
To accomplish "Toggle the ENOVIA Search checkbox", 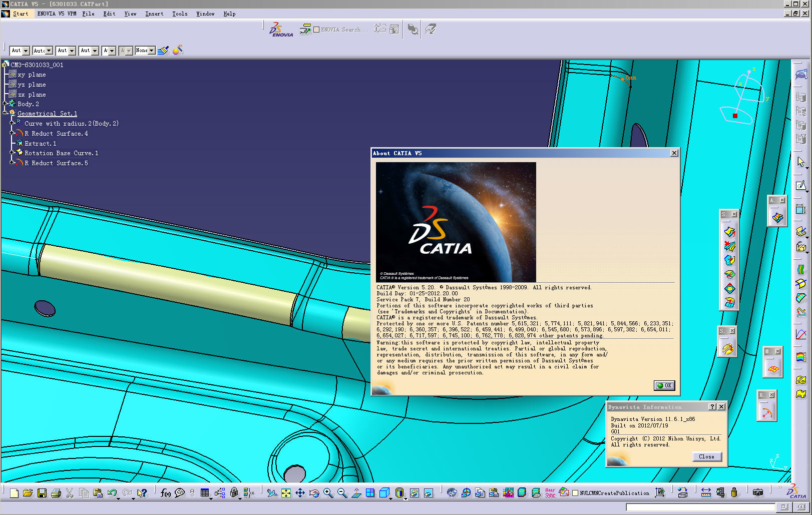I will point(316,30).
